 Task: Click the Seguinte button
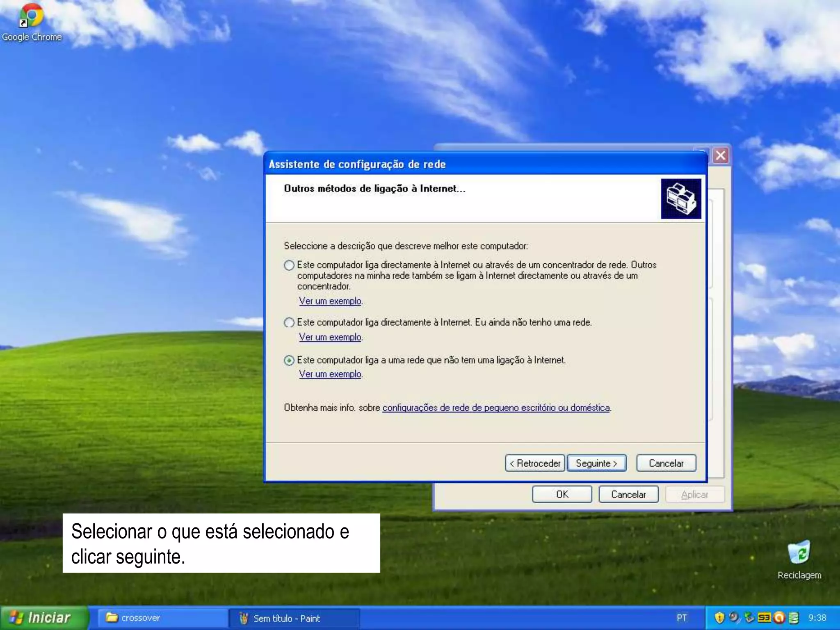[596, 463]
